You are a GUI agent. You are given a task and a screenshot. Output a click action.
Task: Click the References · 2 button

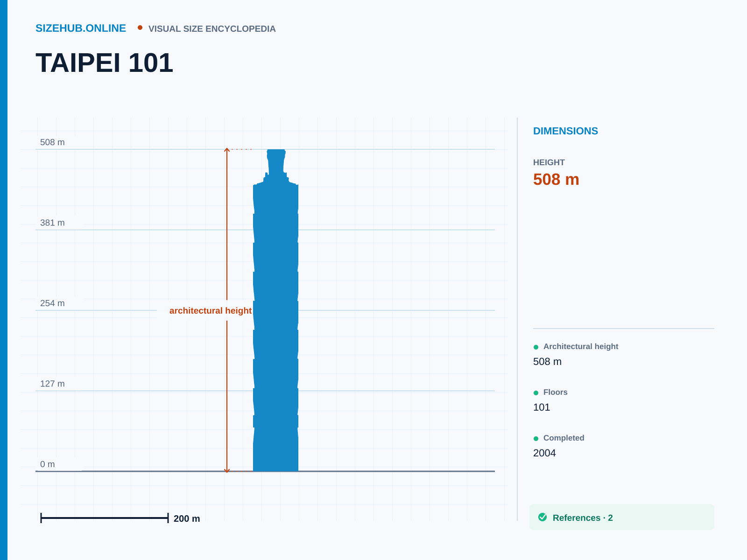click(x=622, y=517)
